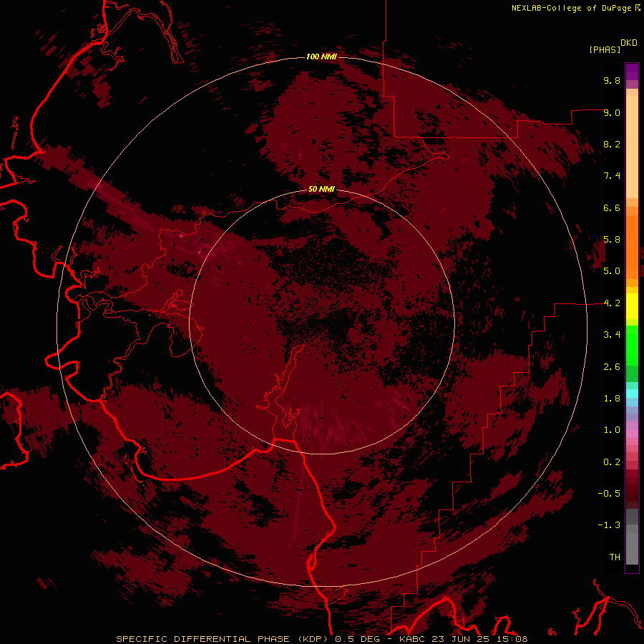
Task: Click the 9.0 legend value
Action: 612,112
